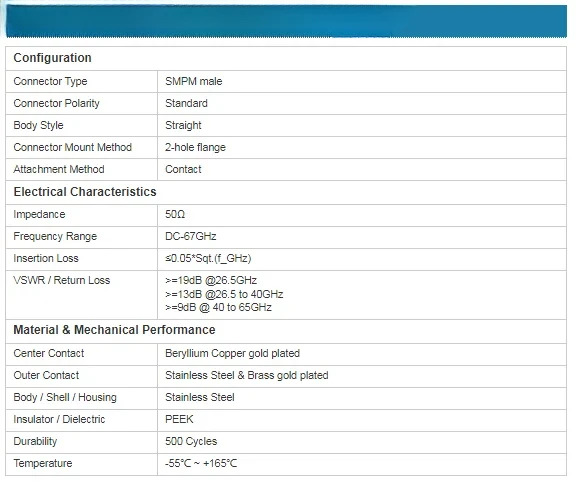Click the Electrical Characteristics heading

[85, 192]
